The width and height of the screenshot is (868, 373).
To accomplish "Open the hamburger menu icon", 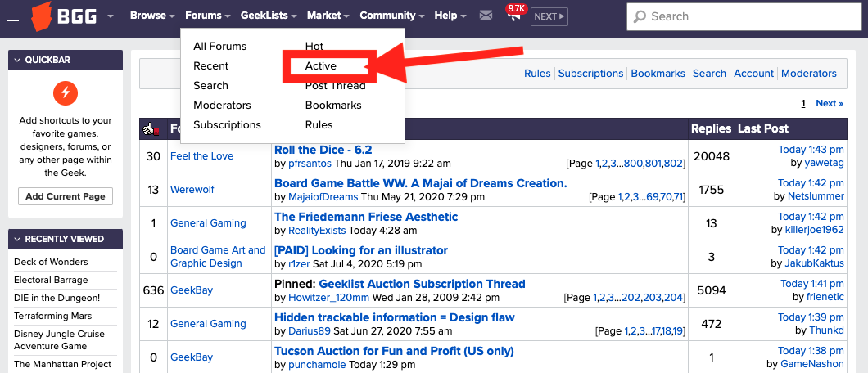I will (x=13, y=16).
